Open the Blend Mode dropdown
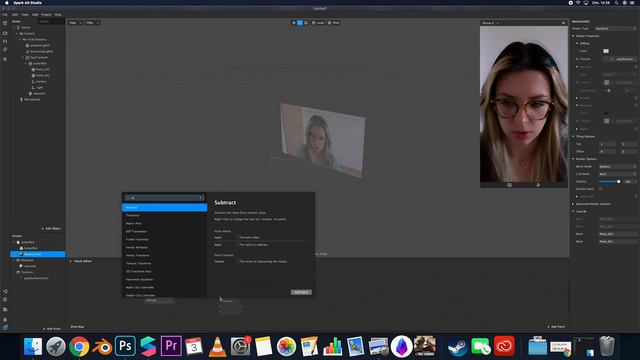 point(618,167)
